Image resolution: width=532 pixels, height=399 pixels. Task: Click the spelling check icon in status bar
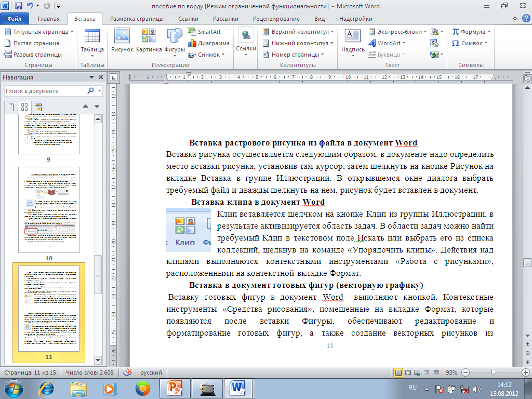click(x=127, y=372)
